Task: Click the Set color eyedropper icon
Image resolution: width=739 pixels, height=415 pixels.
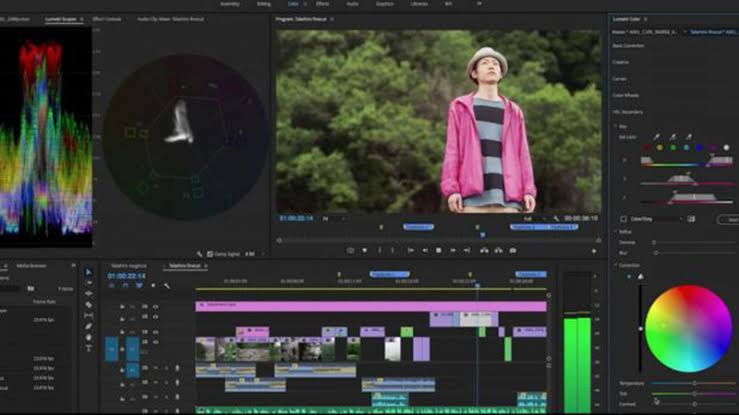Action: (657, 136)
